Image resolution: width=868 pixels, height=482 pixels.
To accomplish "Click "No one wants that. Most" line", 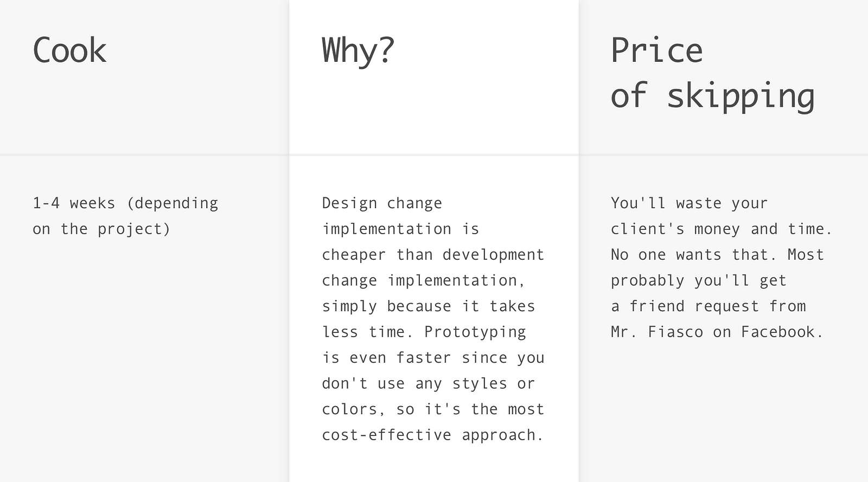I will click(717, 255).
